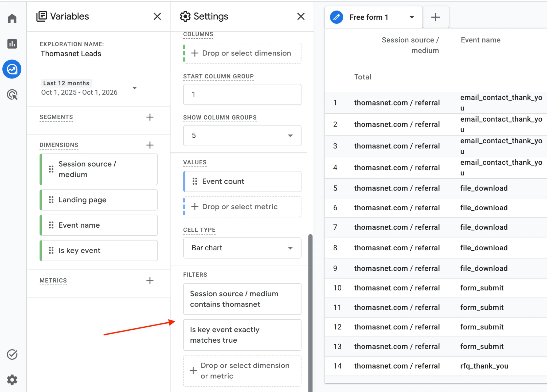Grab the Session source / medium handle
This screenshot has height=392, width=547.
[x=51, y=169]
